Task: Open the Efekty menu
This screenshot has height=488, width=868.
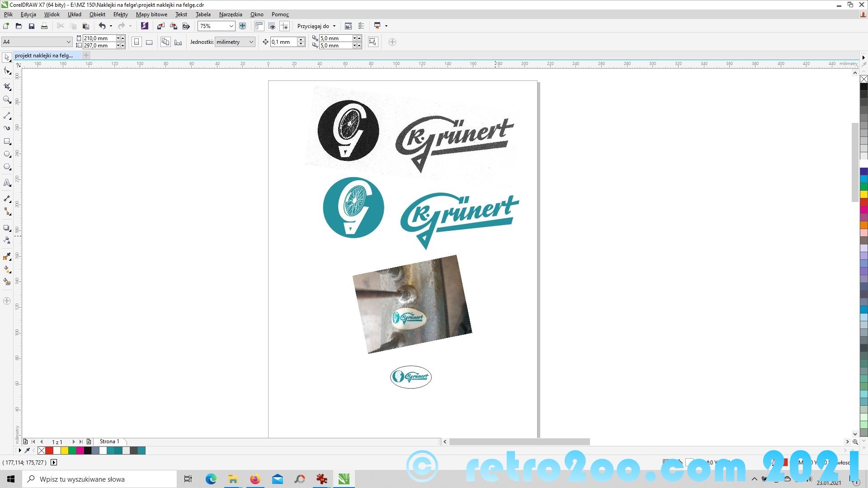Action: coord(120,14)
